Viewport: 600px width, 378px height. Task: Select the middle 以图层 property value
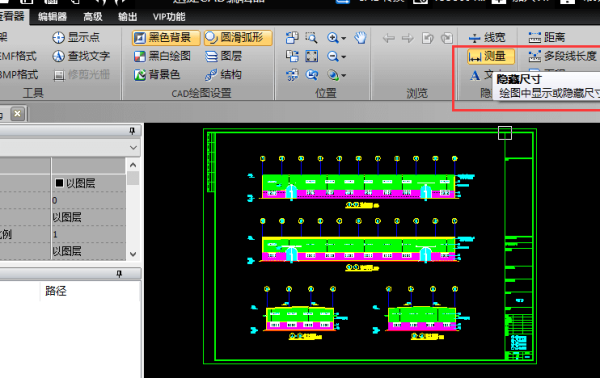pyautogui.click(x=88, y=217)
